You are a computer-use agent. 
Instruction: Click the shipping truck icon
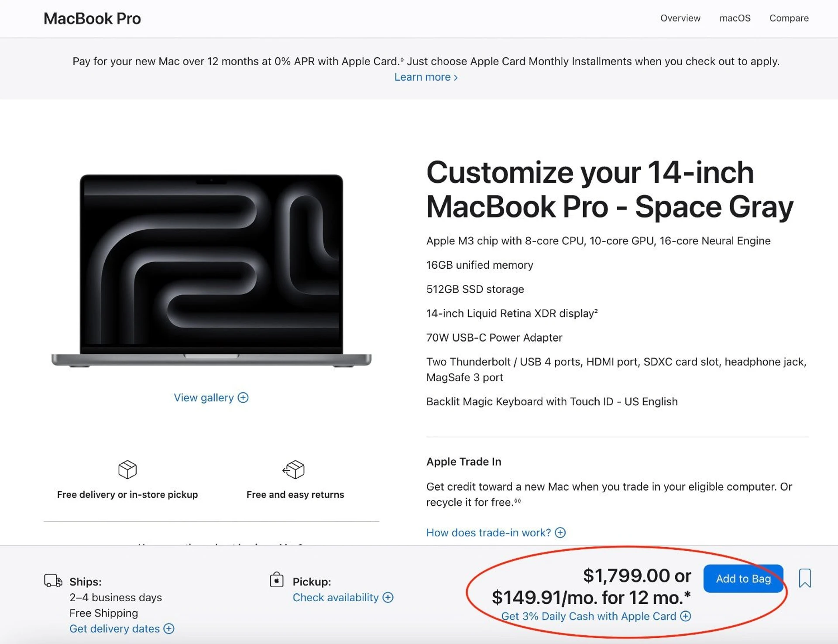tap(53, 581)
